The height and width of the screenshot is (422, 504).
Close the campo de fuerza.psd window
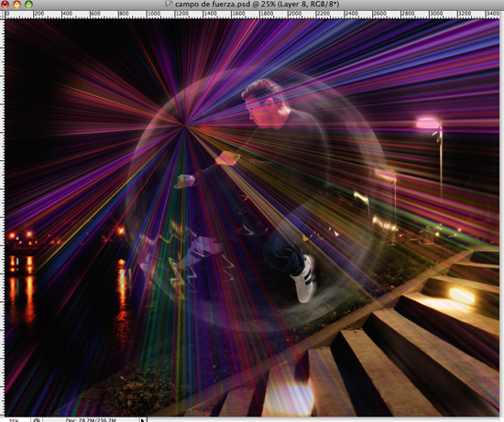point(5,5)
